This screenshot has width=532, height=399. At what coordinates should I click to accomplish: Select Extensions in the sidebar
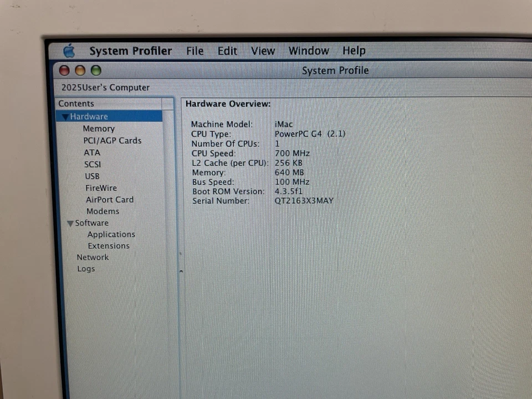(108, 245)
